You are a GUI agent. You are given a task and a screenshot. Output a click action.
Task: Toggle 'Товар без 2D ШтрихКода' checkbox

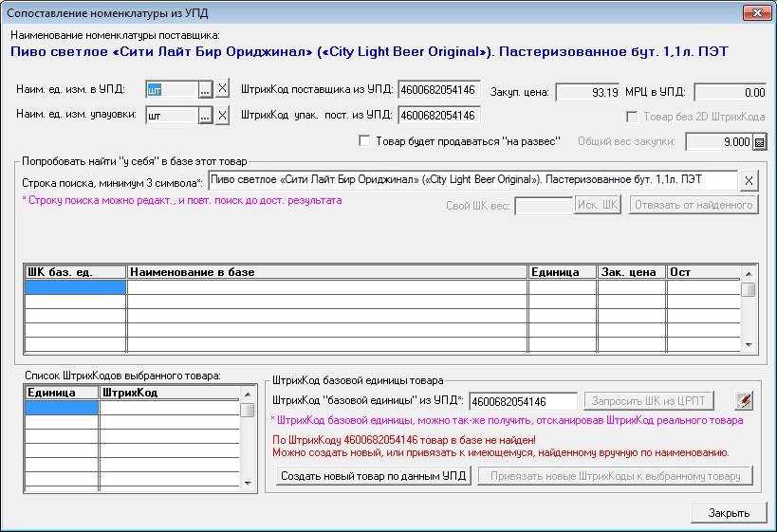(x=633, y=117)
